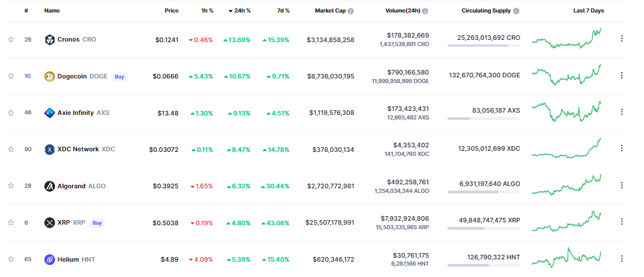Sort by Circulating Supply column header

coord(486,11)
